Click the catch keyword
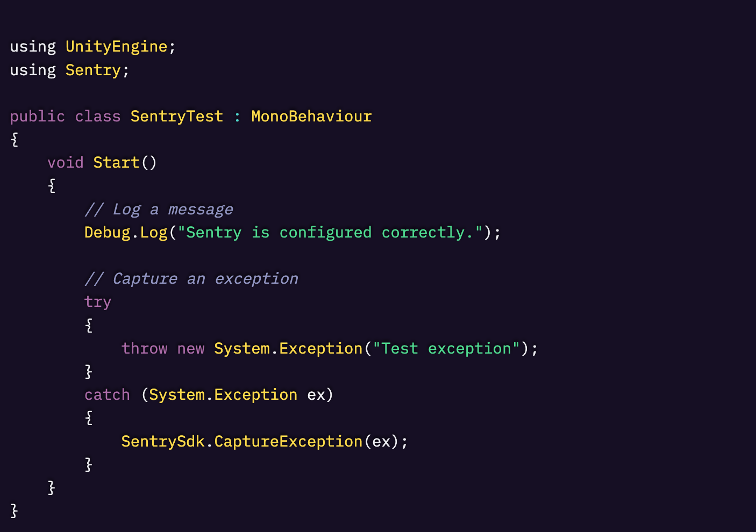The image size is (756, 532). pos(107,395)
